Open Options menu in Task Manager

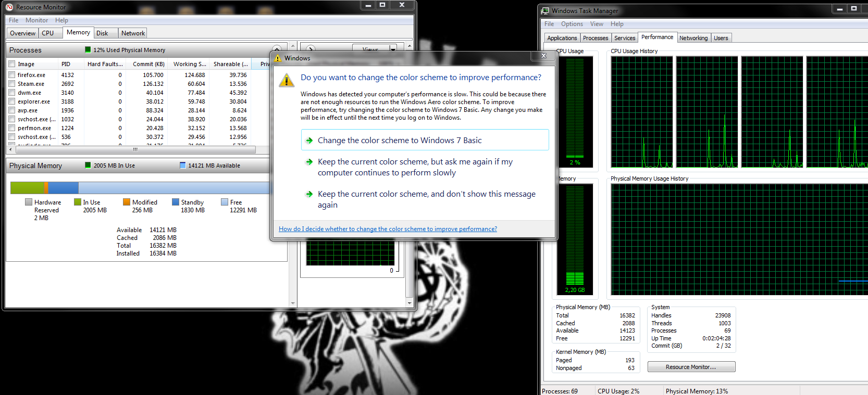pyautogui.click(x=572, y=24)
